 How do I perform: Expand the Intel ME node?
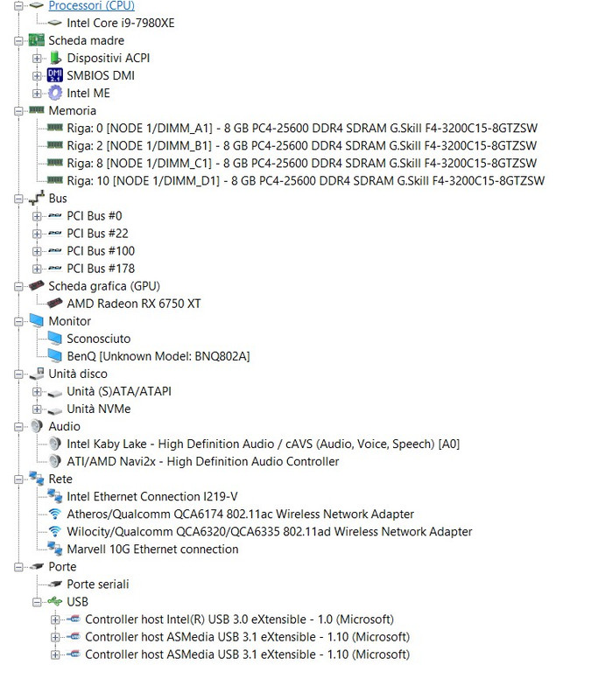point(37,94)
